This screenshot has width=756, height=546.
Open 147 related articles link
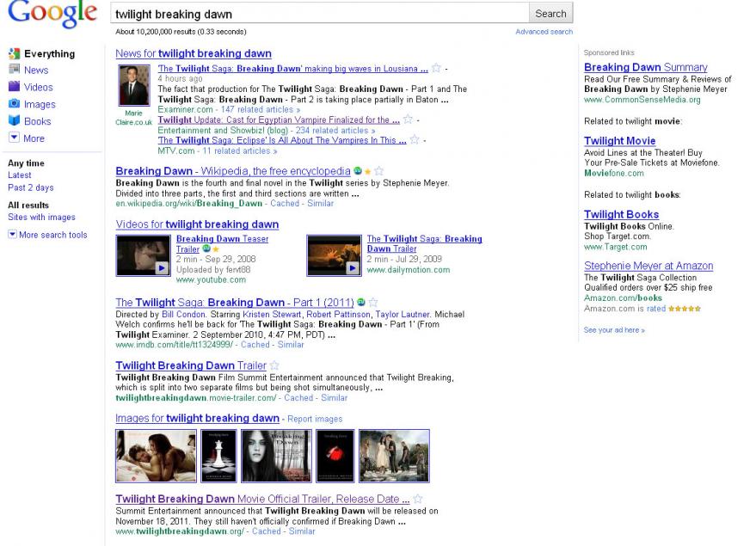pos(261,109)
